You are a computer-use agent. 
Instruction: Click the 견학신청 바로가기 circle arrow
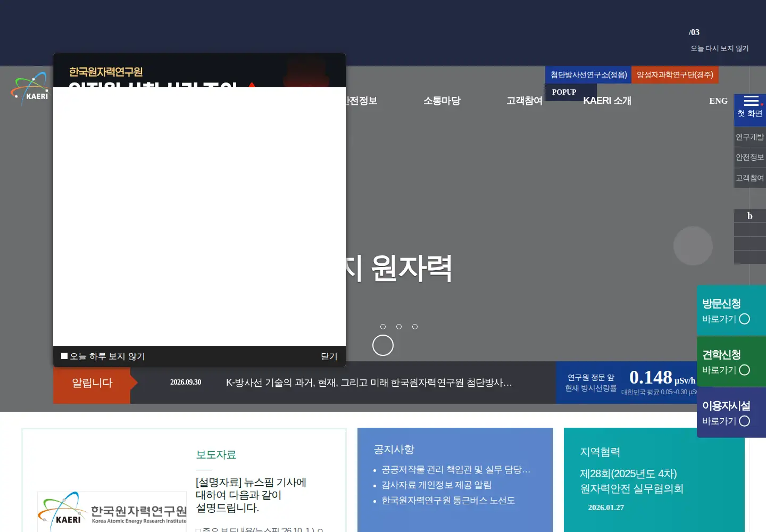(745, 370)
